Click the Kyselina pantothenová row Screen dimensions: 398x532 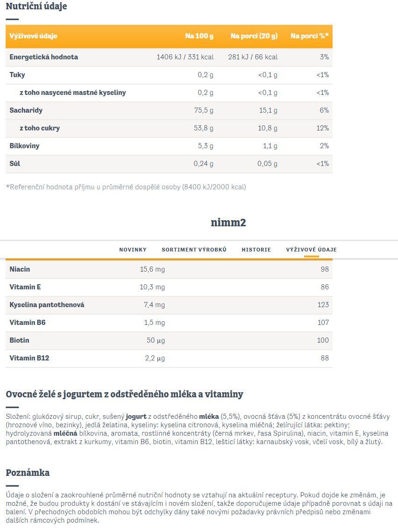click(169, 305)
